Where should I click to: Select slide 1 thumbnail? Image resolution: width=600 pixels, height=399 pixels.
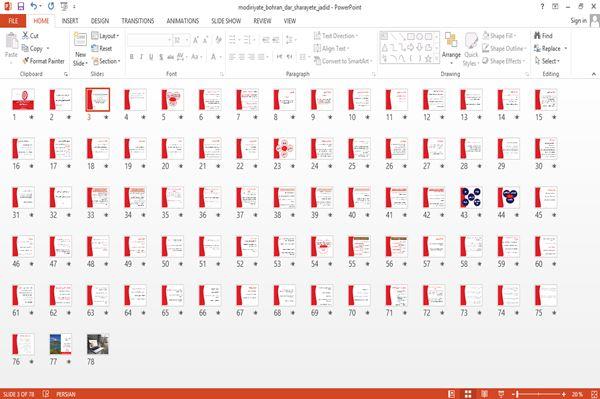tap(23, 99)
